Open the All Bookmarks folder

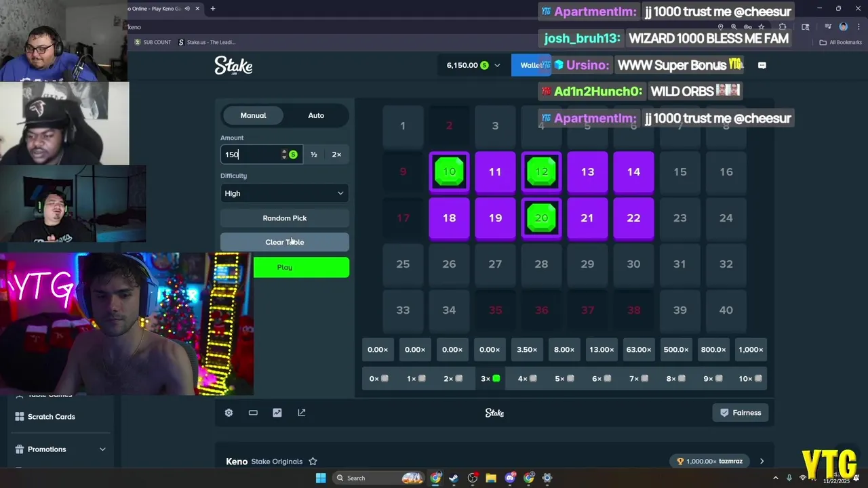(841, 42)
